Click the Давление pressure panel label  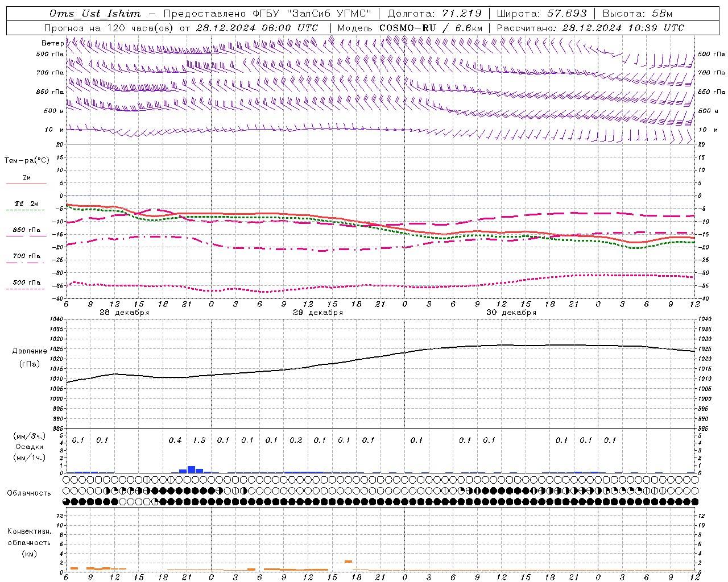(30, 351)
